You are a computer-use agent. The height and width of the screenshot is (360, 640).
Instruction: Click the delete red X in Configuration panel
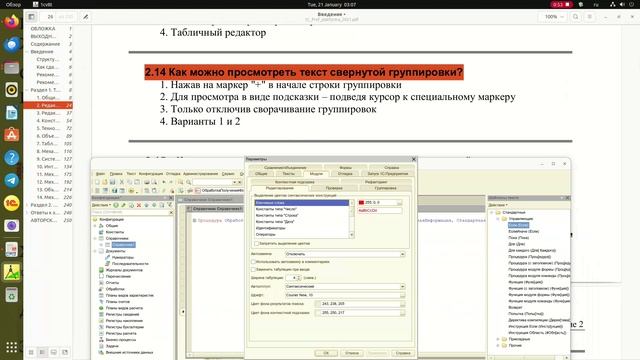[139, 205]
